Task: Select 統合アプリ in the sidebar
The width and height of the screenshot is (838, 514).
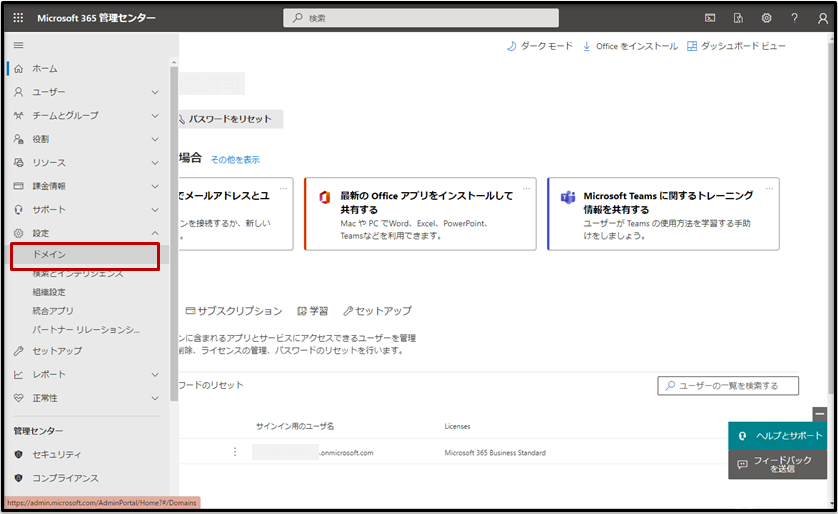Action: point(53,311)
